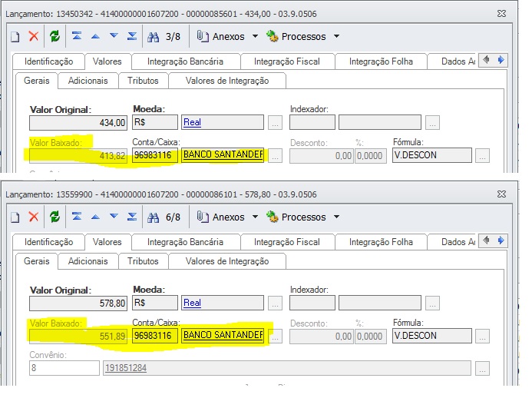Expand the Processos dropdown in Lançamento 13450342
The height and width of the screenshot is (398, 532).
[336, 37]
